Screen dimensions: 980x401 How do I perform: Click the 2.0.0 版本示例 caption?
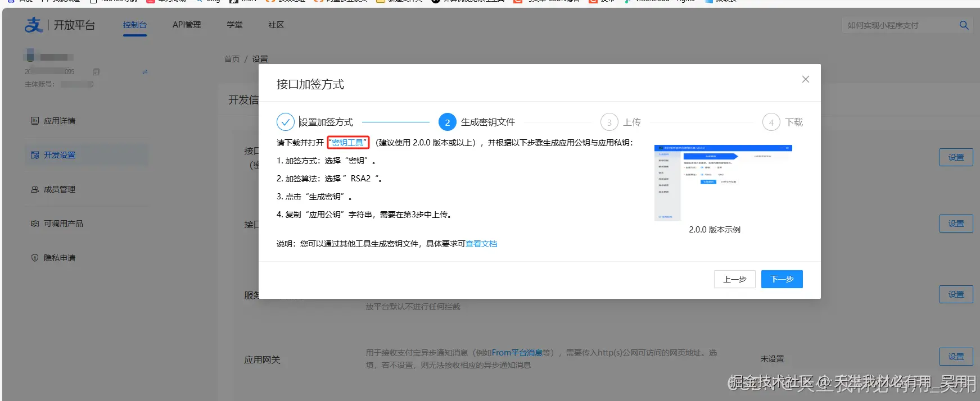pyautogui.click(x=715, y=230)
